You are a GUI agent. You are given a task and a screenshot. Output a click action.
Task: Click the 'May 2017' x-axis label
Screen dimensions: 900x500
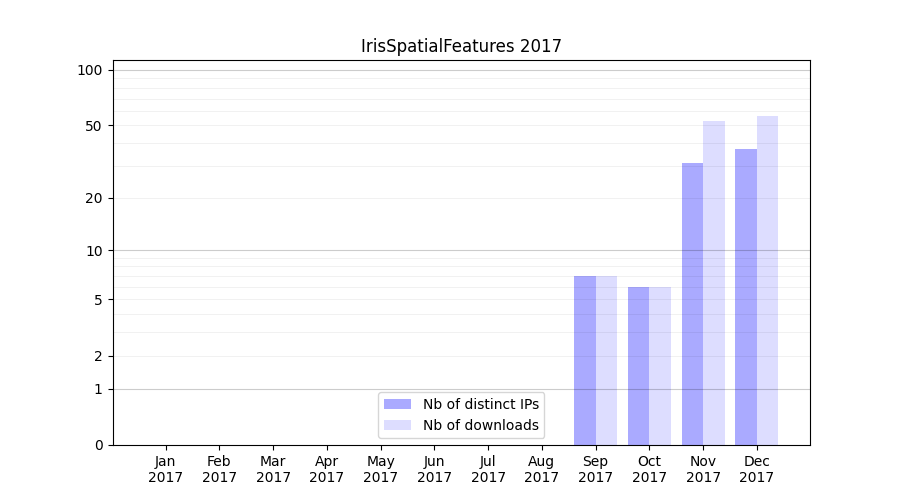point(380,469)
